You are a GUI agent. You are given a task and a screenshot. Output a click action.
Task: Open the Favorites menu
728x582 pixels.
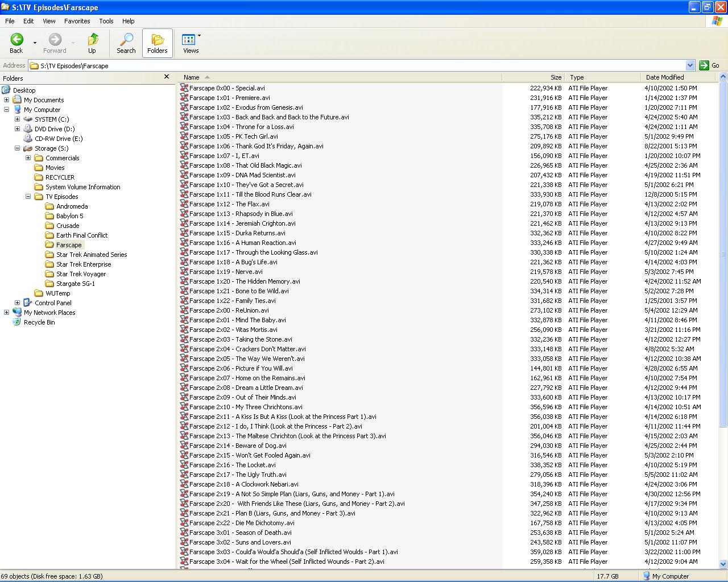(x=77, y=21)
